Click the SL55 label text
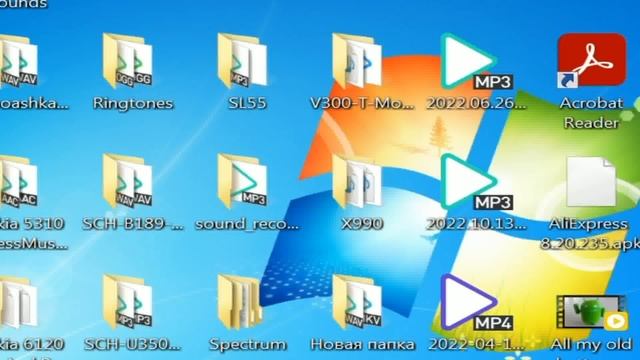The image size is (640, 360). pos(247,103)
